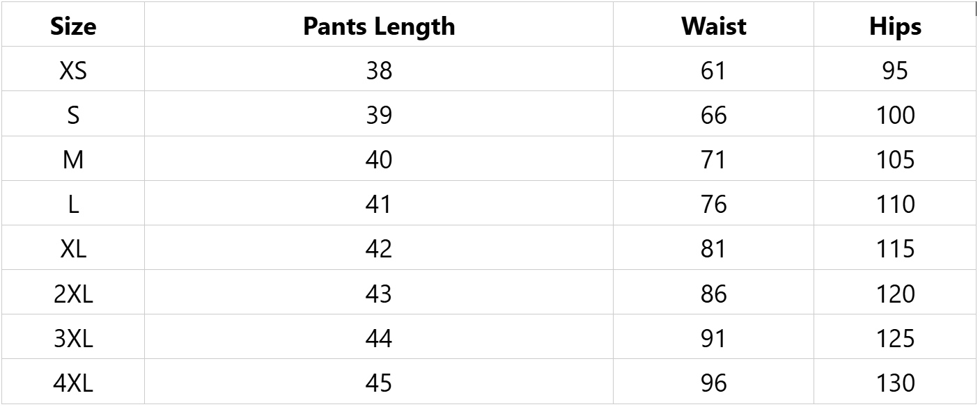
Task: Click the Waist column header
Action: (714, 26)
